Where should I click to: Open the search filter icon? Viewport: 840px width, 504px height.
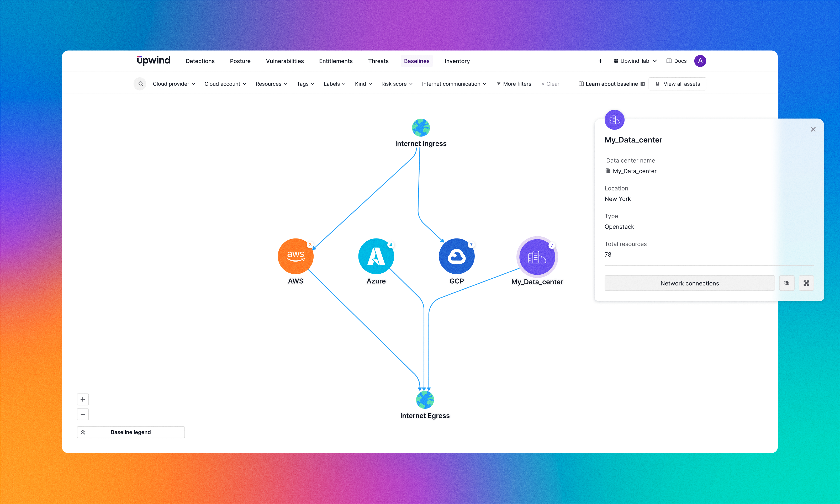[140, 83]
